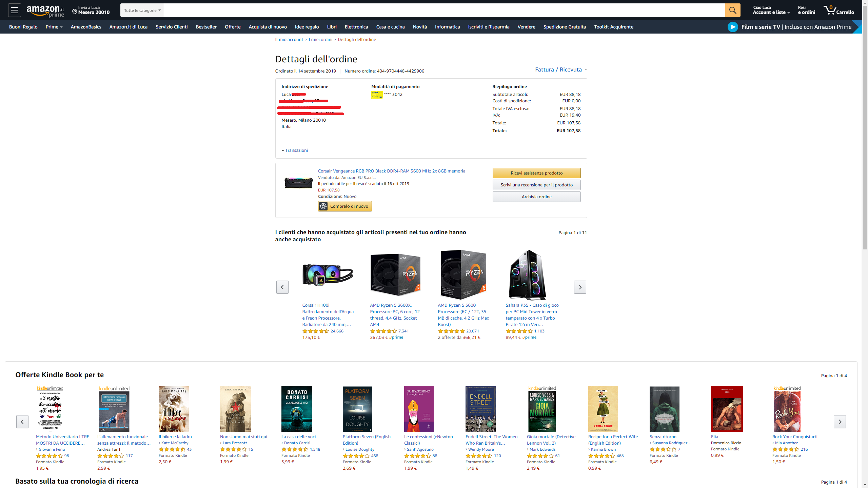Open the Prime navigation menu
The height and width of the screenshot is (488, 868).
(54, 27)
